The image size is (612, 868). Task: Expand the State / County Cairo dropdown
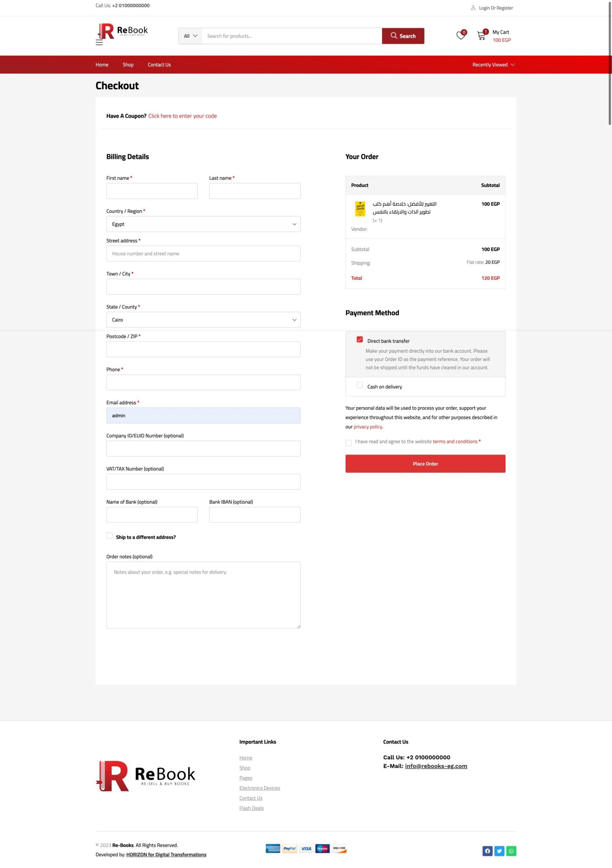click(203, 320)
